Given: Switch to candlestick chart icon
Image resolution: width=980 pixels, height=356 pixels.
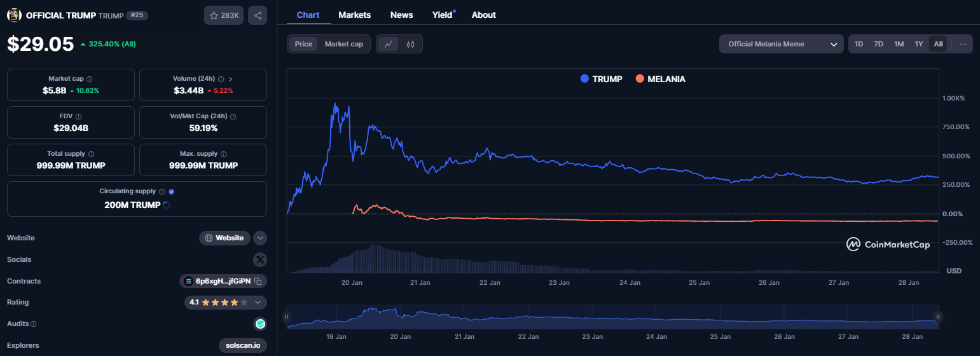Looking at the screenshot, I should (410, 44).
